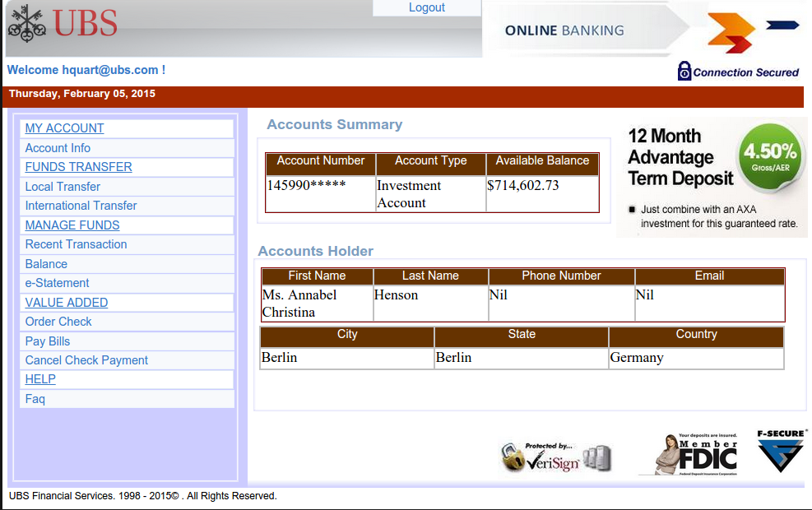Open MY ACCOUNT menu heading
The height and width of the screenshot is (510, 812).
64,128
